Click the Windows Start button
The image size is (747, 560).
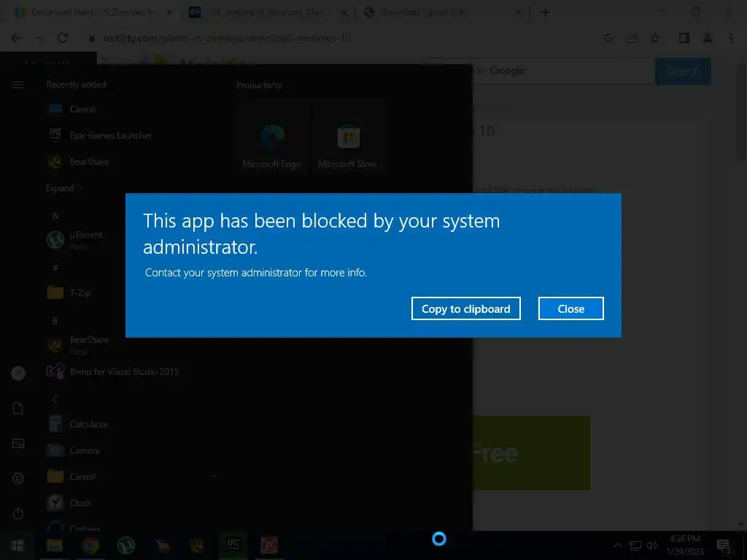pos(18,545)
